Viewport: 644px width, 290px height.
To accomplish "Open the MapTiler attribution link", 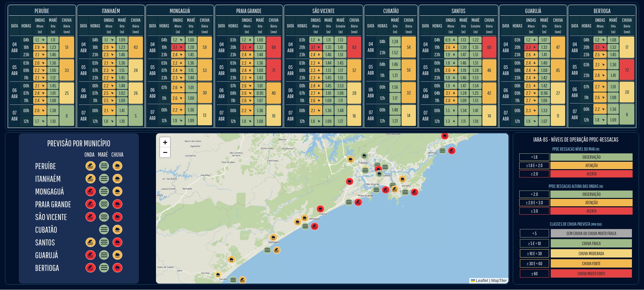I will (499, 281).
